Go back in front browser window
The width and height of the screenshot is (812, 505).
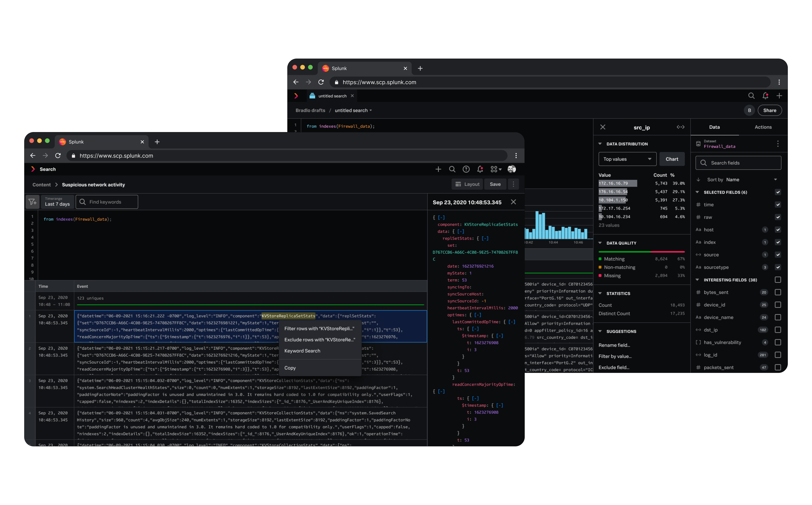pos(33,156)
